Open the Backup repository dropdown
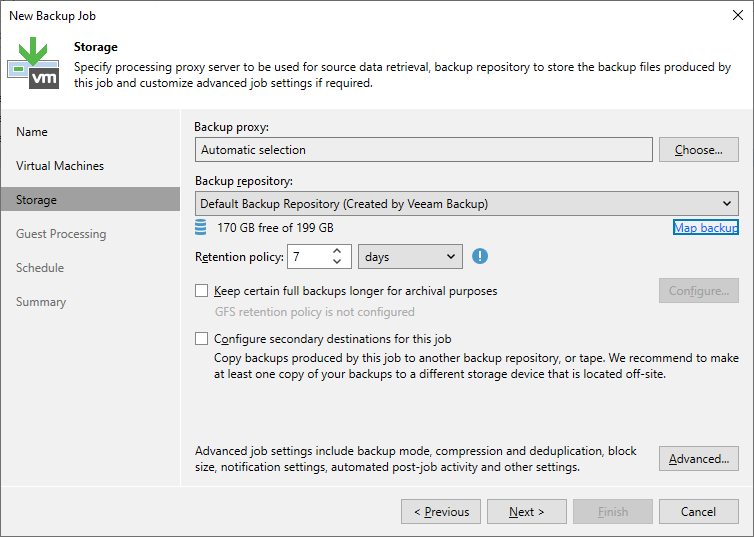 click(466, 203)
